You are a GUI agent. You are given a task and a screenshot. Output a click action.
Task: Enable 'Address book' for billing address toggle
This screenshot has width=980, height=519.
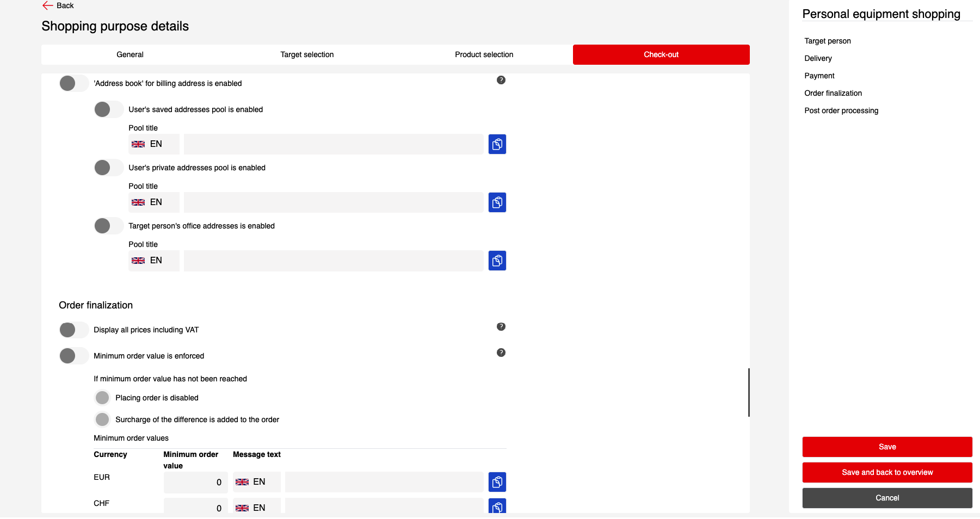[x=73, y=83]
